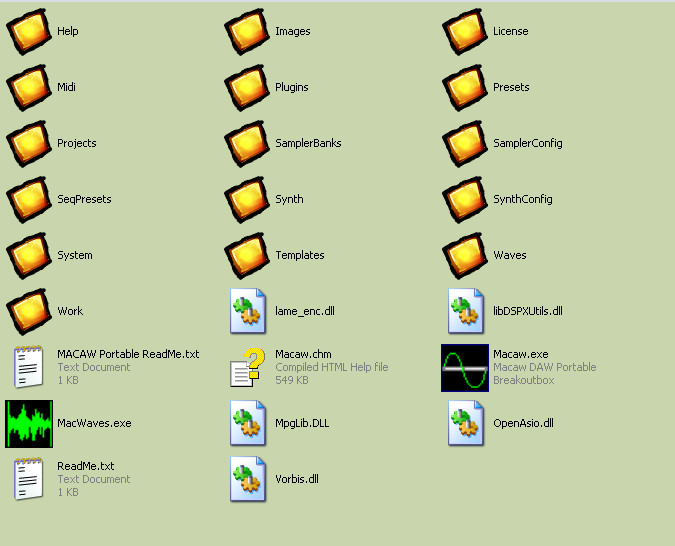Click the 'Breakoutbox' company text
675x546 pixels.
click(523, 380)
